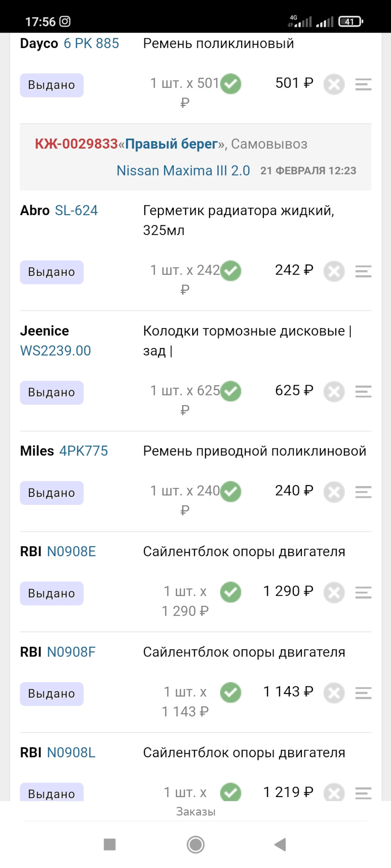Open the Nissan Maxima III 2.0 link
391x868 pixels.
pos(183,171)
